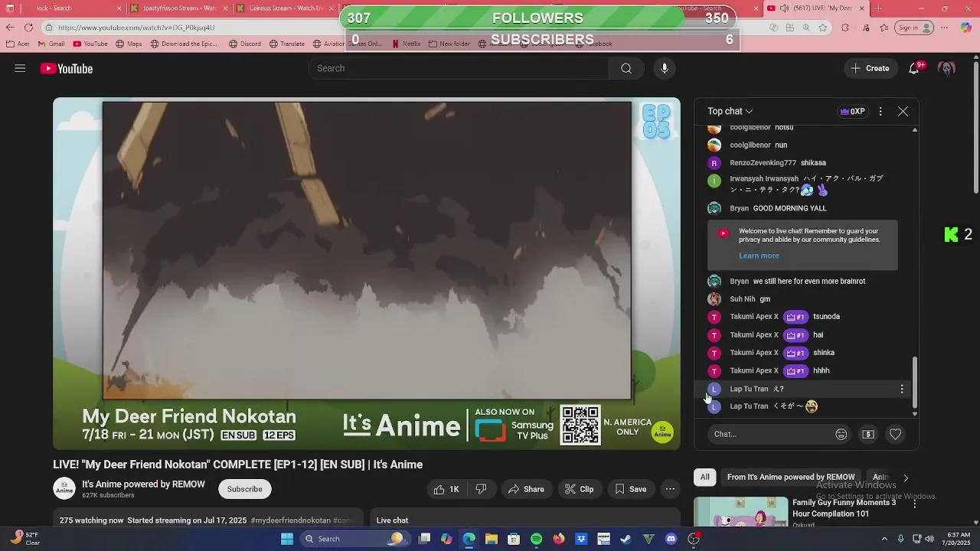Select 'From It's Anime powered by REMOW' chip
The image size is (980, 551).
coord(791,477)
